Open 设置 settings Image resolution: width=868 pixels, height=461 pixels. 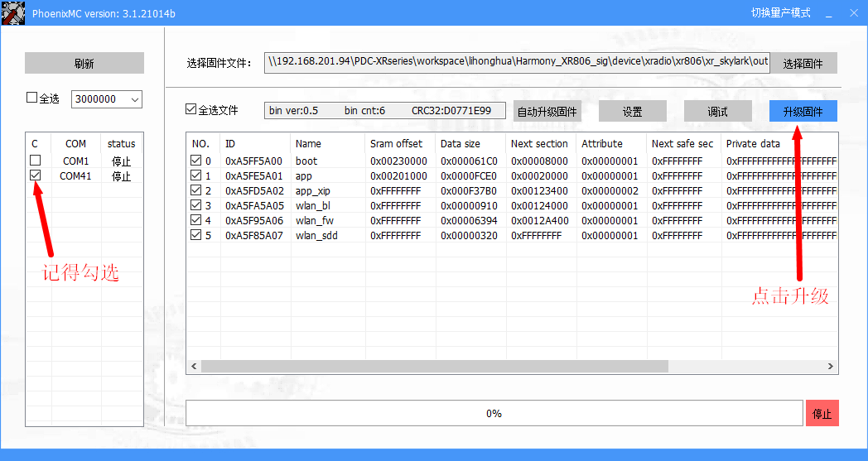click(632, 112)
